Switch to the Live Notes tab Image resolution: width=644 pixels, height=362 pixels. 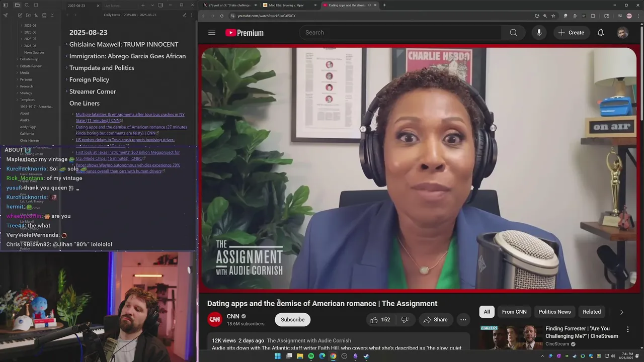pos(112,6)
